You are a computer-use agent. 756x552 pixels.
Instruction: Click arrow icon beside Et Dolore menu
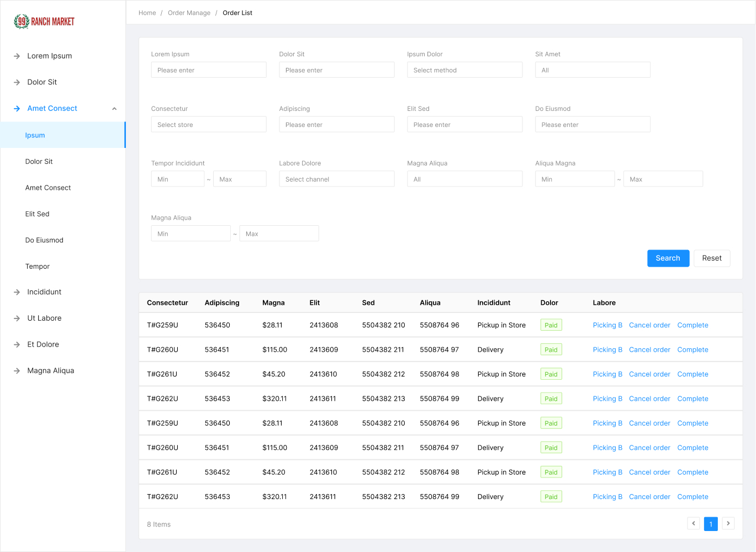pos(17,344)
